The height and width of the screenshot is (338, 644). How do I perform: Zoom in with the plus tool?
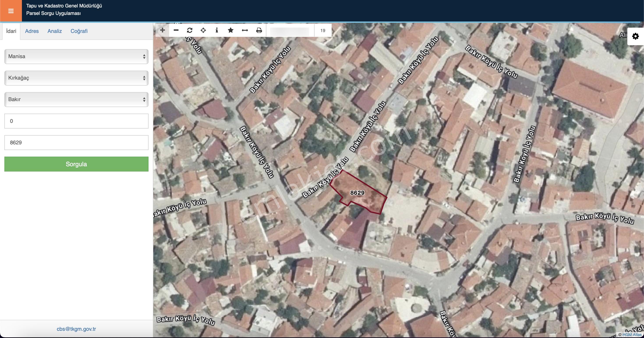tap(163, 30)
